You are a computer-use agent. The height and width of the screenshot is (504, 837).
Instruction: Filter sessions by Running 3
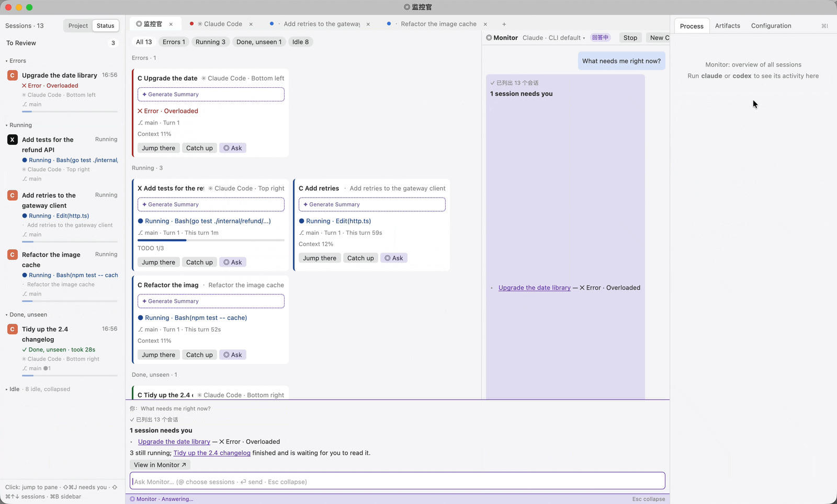210,42
